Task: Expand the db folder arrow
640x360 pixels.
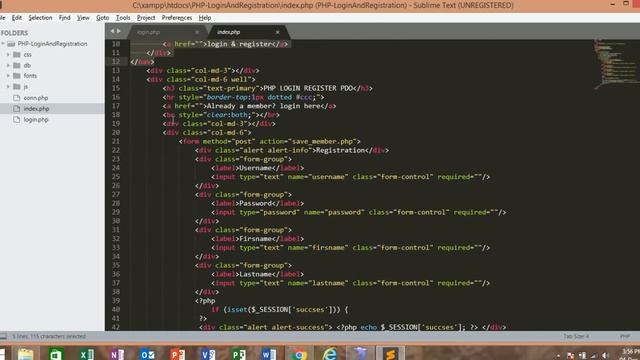Action: click(8, 65)
